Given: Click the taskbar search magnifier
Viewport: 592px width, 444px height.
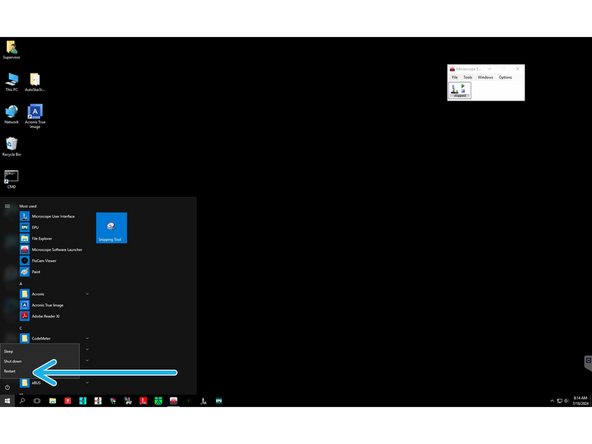Looking at the screenshot, I should click(22, 401).
